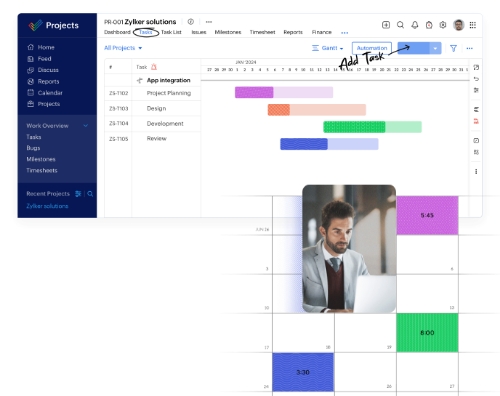
Task: Open the vertical dots menu in Gantt side toolbar
Action: (x=476, y=171)
